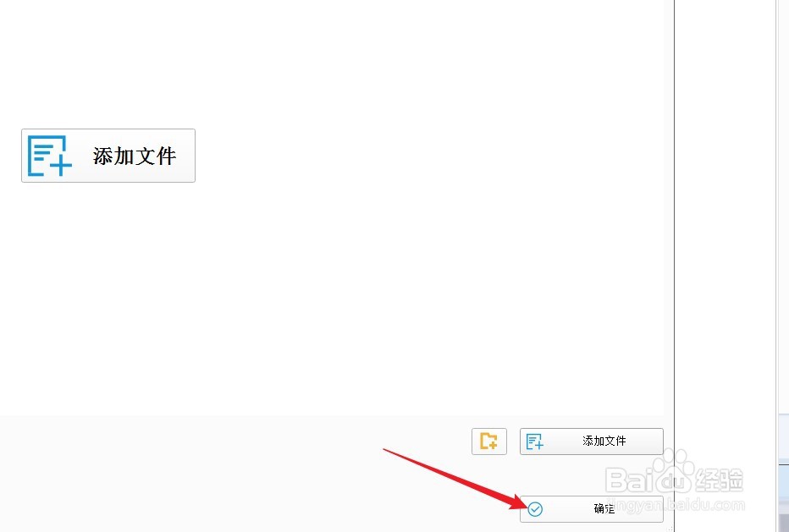Click the small blue add-file icon

coord(534,442)
